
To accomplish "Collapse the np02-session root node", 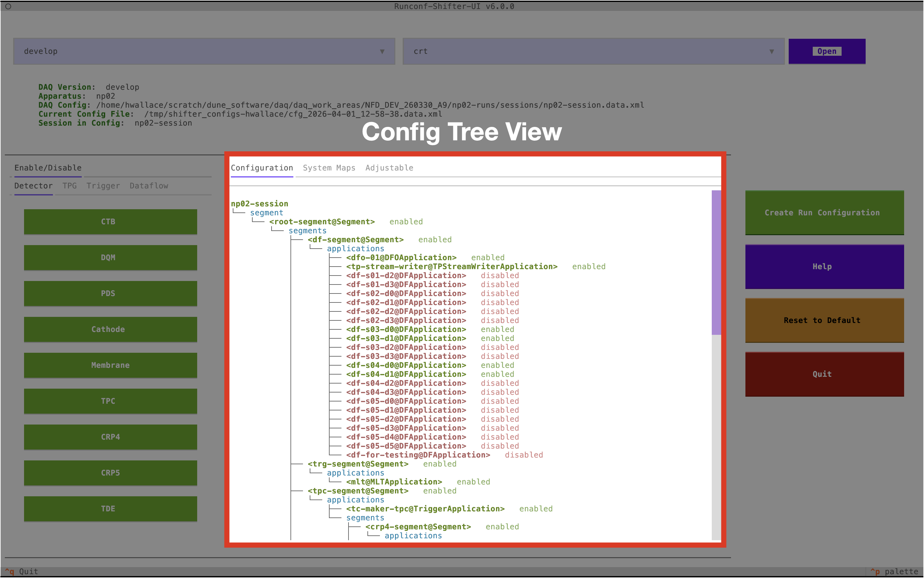I will 260,204.
